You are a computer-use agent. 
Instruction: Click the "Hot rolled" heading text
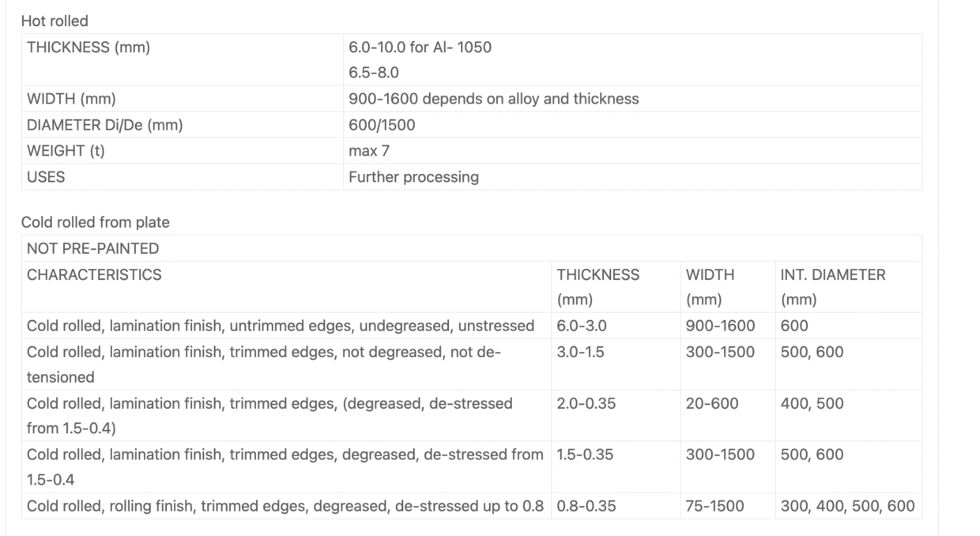tap(55, 21)
